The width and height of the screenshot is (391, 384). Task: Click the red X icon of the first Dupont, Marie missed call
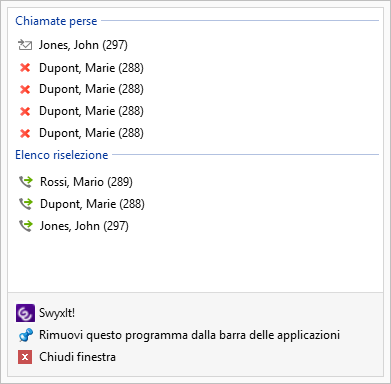25,68
